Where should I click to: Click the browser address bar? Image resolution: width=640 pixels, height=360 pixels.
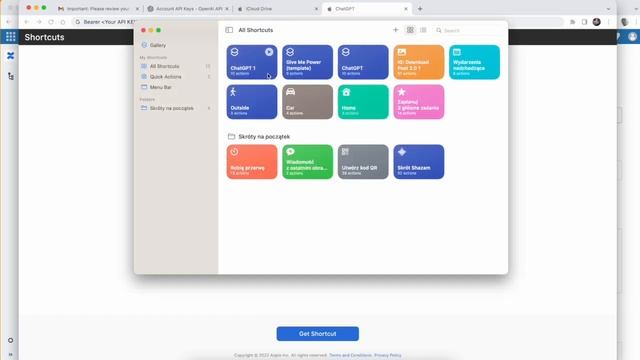tap(318, 22)
